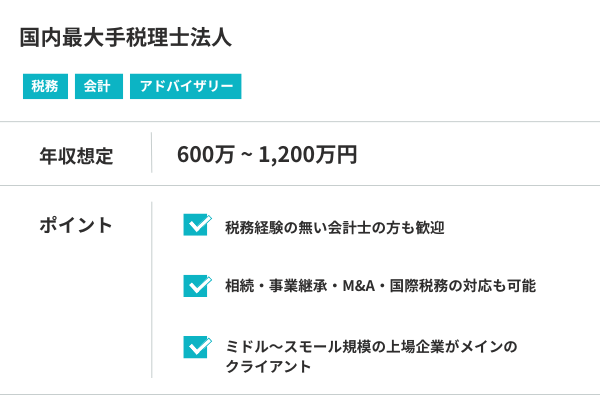Click the 600万 ~ 1,200万円 salary value
The height and width of the screenshot is (420, 600).
pos(266,155)
